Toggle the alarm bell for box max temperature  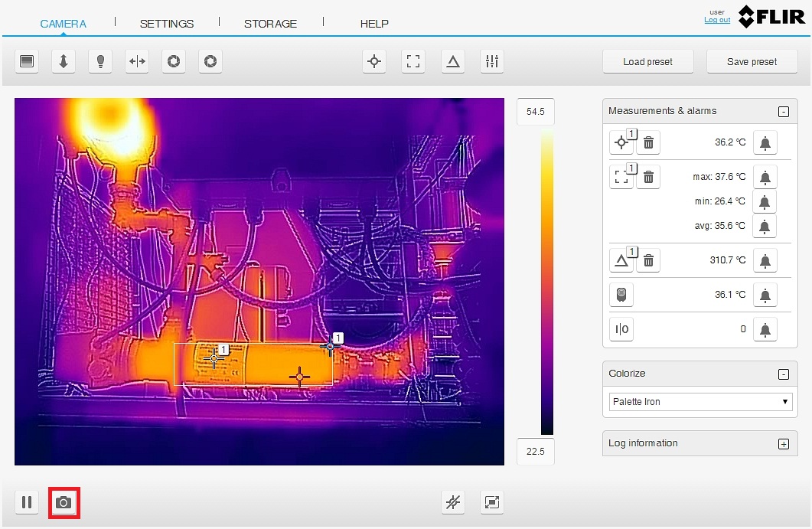765,178
